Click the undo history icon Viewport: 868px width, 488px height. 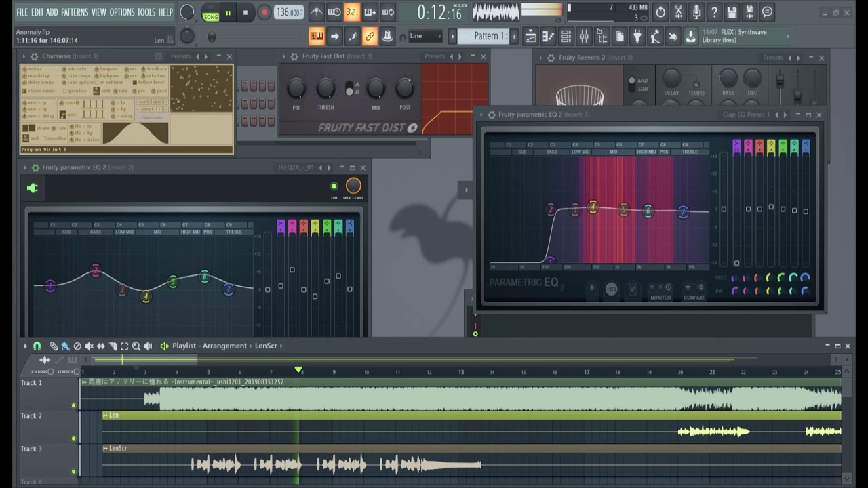tap(660, 12)
